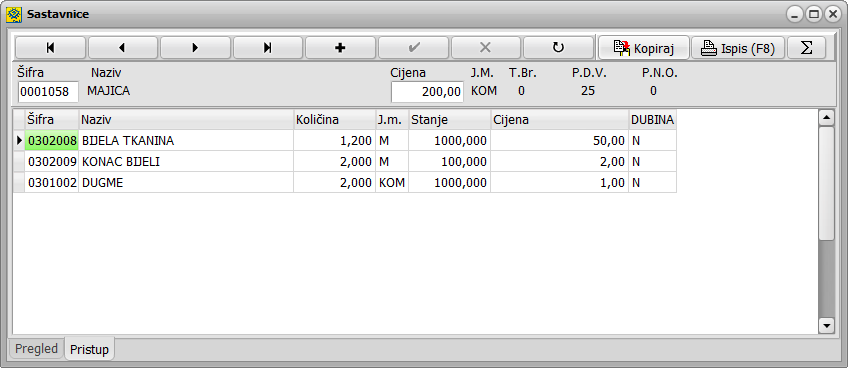Click DUBINA value N in DUGME row
This screenshot has width=848, height=368.
[x=652, y=182]
